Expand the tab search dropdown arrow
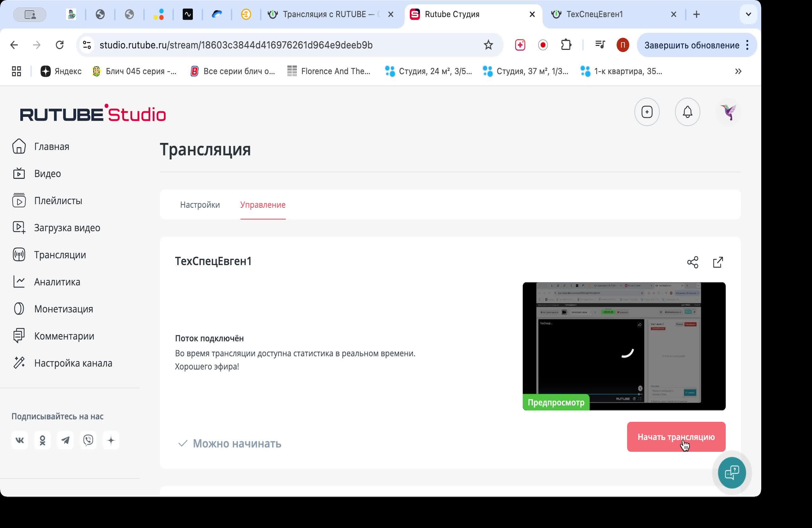 [x=748, y=14]
